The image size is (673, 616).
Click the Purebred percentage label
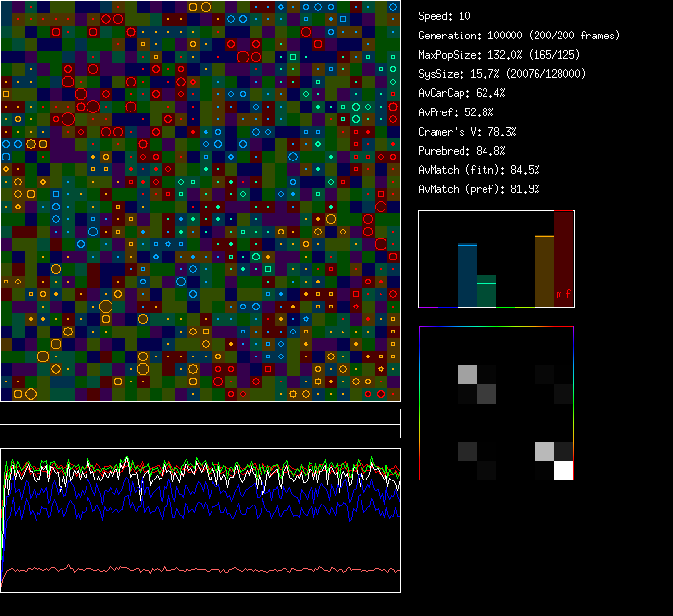(462, 151)
